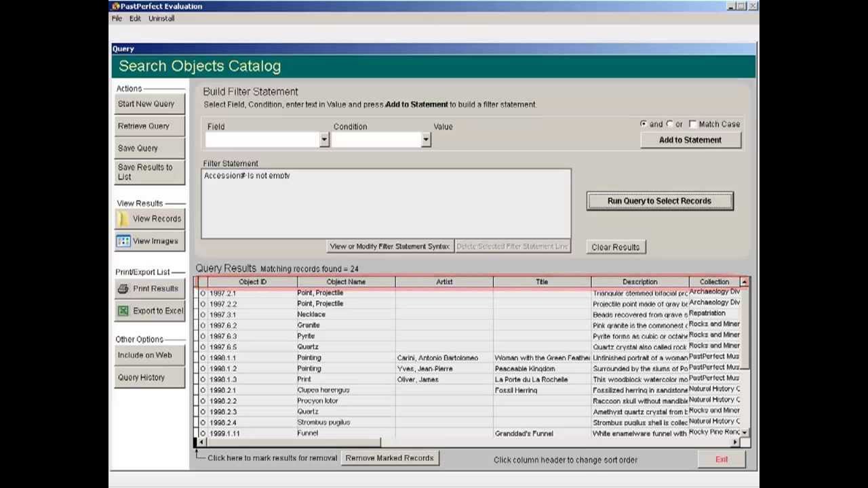Click the Include on Web button
This screenshot has width=868, height=488.
pos(149,356)
